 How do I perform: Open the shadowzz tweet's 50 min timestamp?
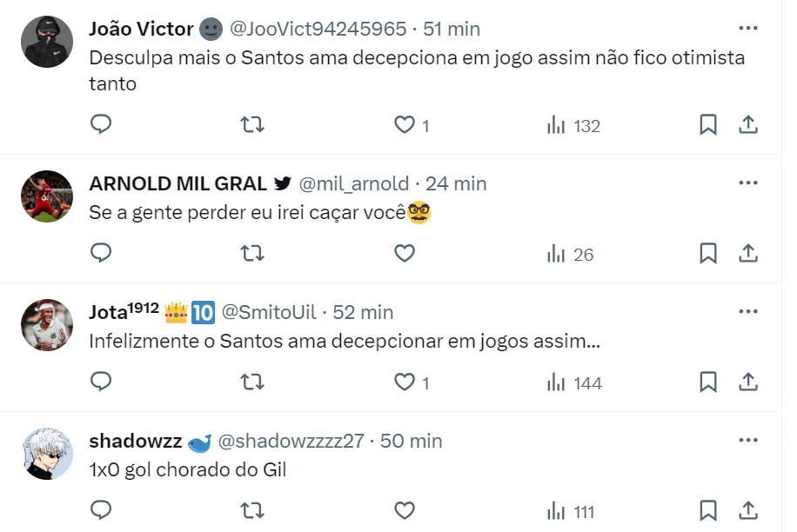(x=411, y=441)
